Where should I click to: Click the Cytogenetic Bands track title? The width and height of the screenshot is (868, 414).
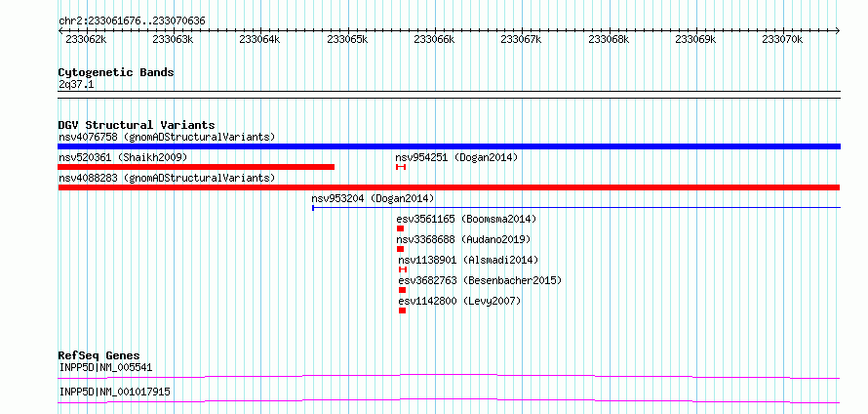[x=116, y=72]
